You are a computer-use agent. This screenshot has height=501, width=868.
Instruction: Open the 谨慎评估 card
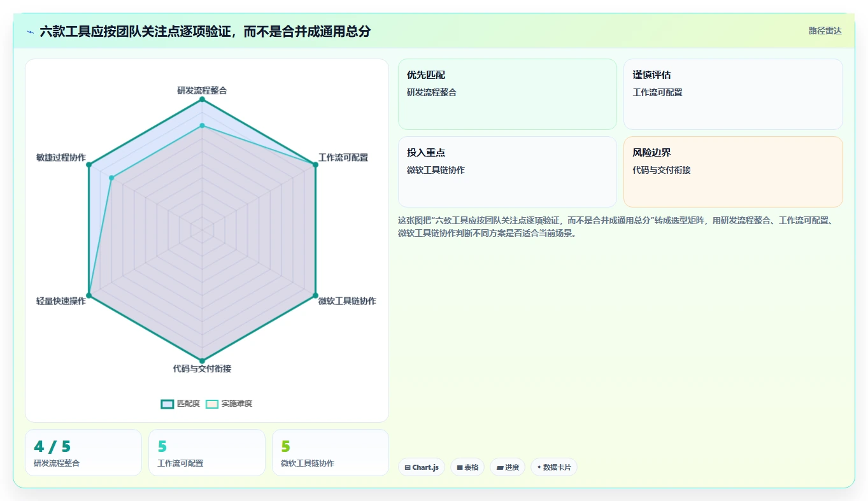(733, 94)
